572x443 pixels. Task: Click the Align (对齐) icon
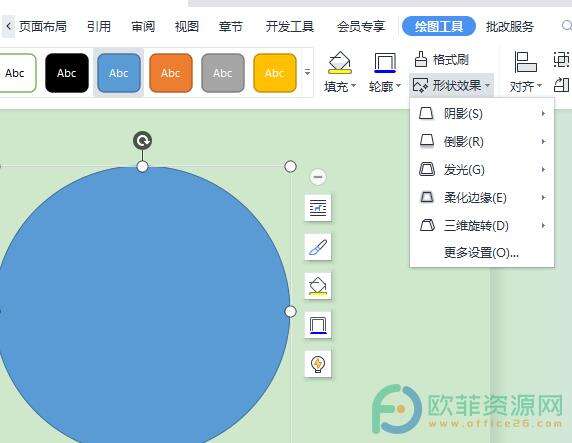point(525,62)
